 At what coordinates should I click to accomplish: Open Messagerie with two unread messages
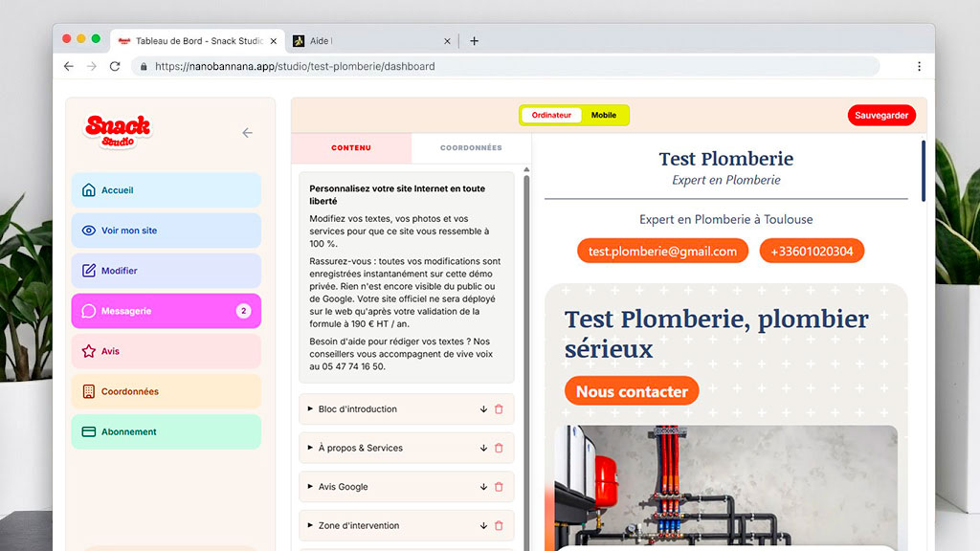[x=167, y=311]
